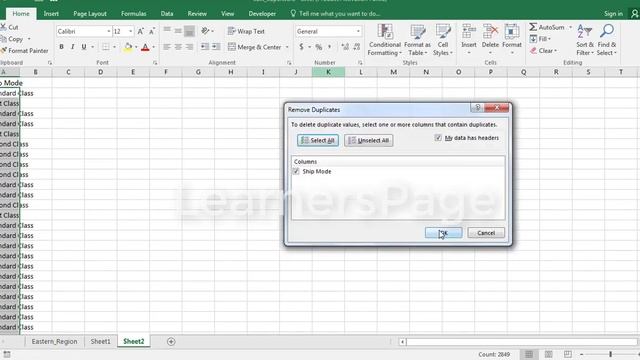This screenshot has width=640, height=360.
Task: Open Conditional Formatting
Action: (384, 40)
